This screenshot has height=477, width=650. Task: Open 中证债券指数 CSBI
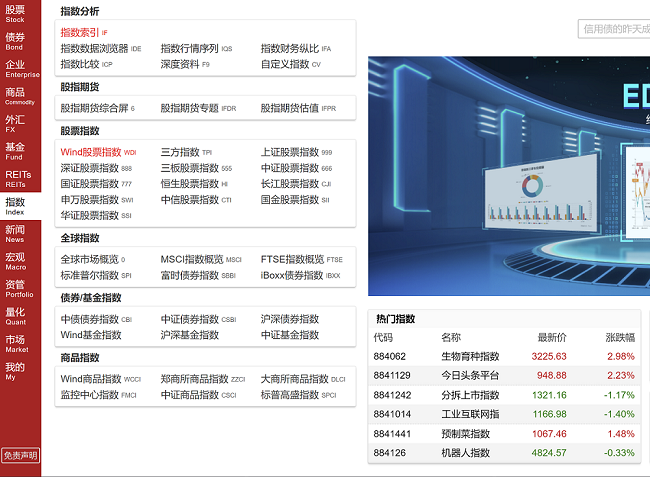198,319
